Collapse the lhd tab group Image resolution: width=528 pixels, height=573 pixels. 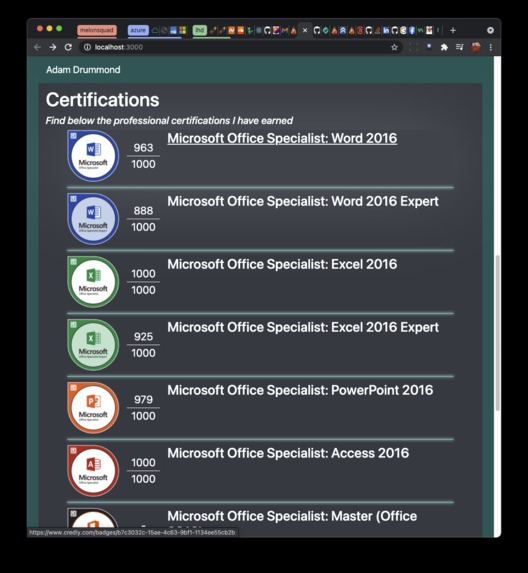(200, 30)
